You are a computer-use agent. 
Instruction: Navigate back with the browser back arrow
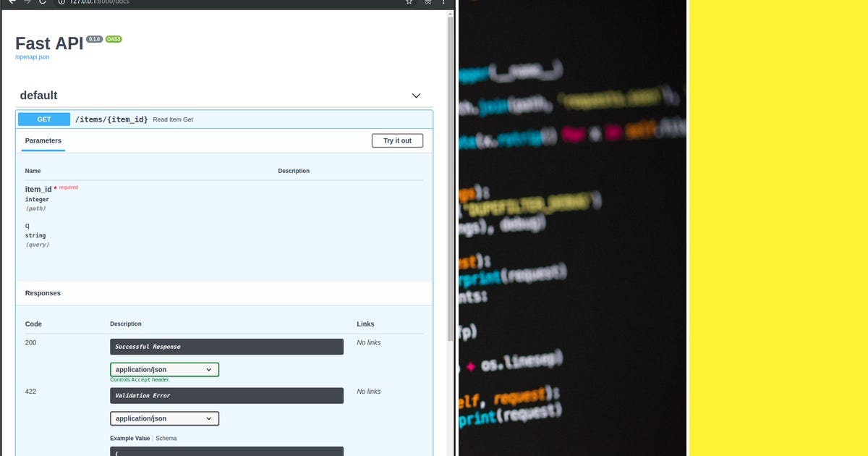(11, 3)
